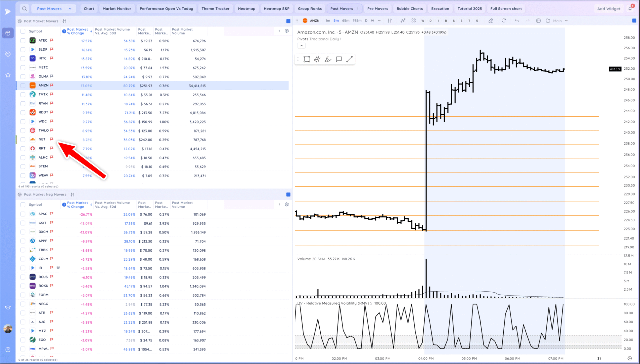Click blue color square of chart widget
The height and width of the screenshot is (364, 640).
[634, 21]
